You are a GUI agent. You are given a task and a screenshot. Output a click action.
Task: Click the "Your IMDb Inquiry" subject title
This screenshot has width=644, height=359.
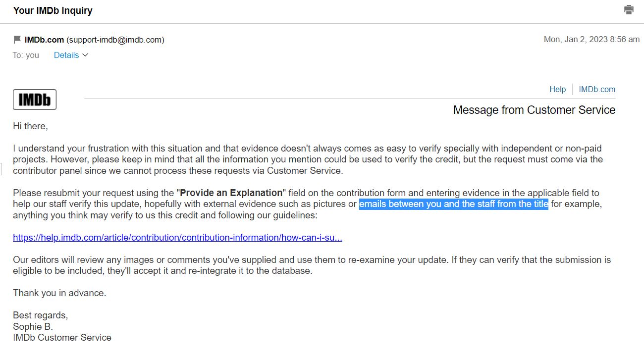coord(53,10)
